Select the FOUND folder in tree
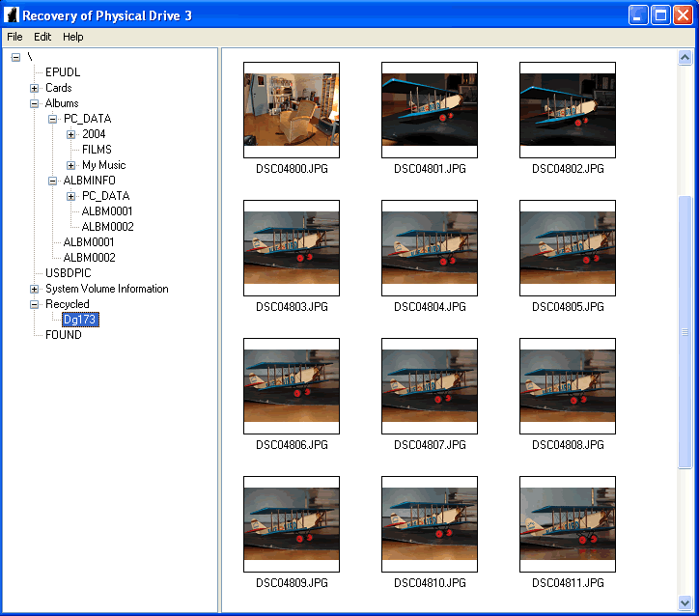The height and width of the screenshot is (616, 699). (64, 335)
